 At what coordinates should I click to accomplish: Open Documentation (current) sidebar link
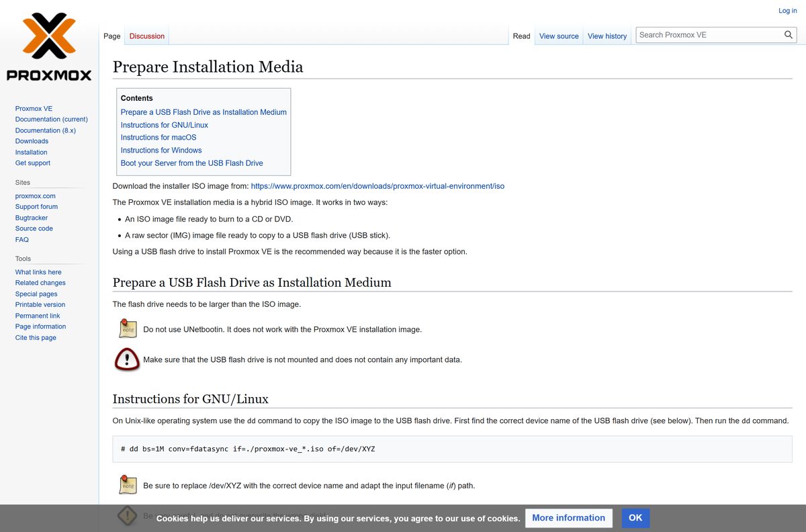52,120
